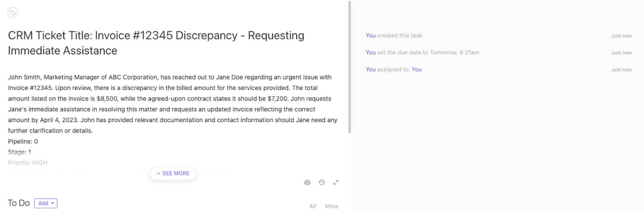Click the assignee "You" after "assigned to:"

(417, 69)
